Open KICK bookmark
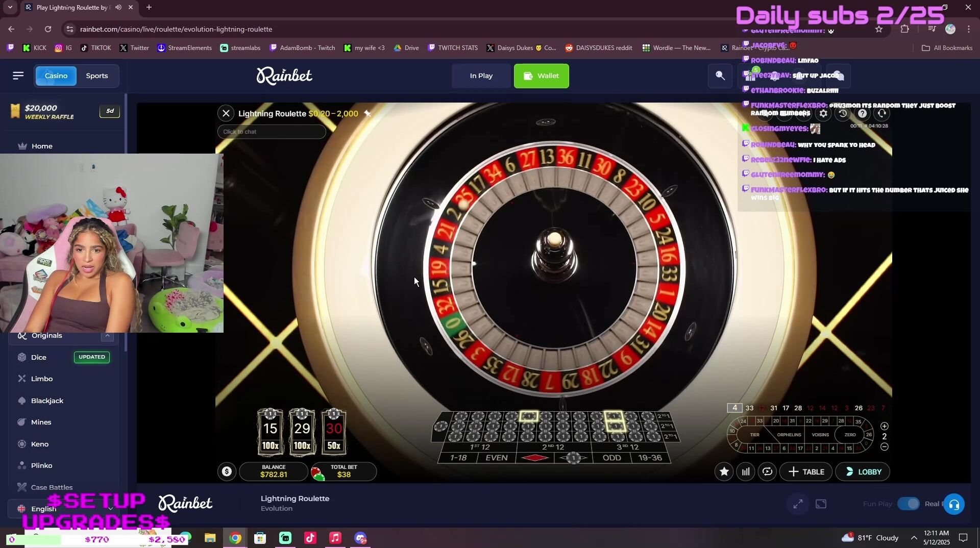The width and height of the screenshot is (980, 548). point(34,48)
